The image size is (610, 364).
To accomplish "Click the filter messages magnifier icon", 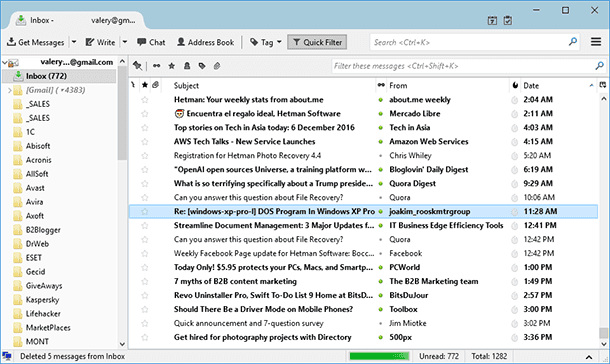I will pos(599,66).
